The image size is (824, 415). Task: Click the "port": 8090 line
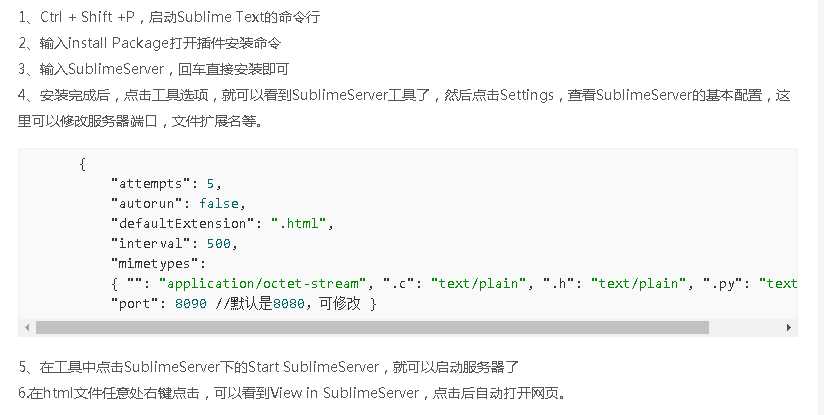point(244,304)
